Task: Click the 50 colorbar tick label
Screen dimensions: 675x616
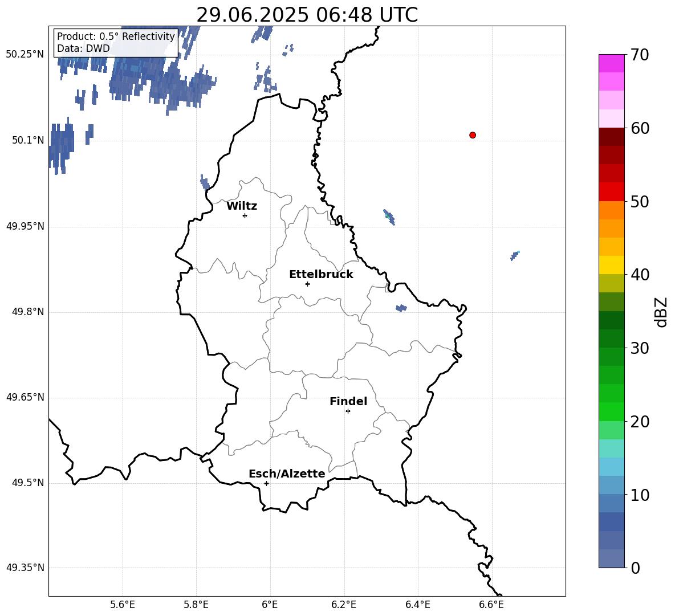Action: click(640, 201)
